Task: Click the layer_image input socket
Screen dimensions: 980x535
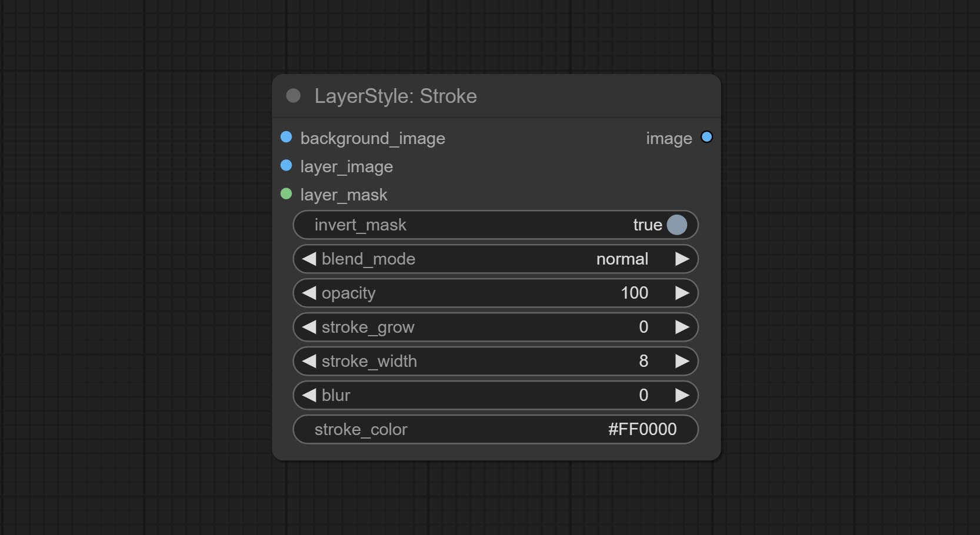Action: [286, 165]
